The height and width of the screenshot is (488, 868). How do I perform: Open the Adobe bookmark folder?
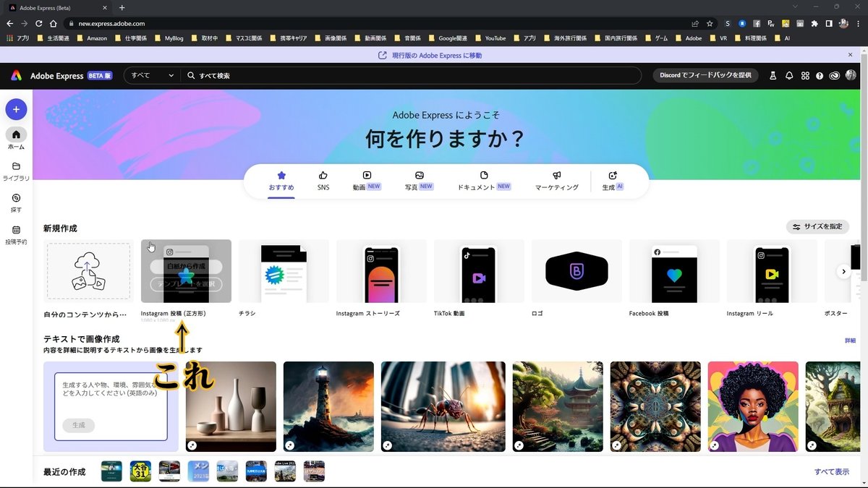point(688,38)
